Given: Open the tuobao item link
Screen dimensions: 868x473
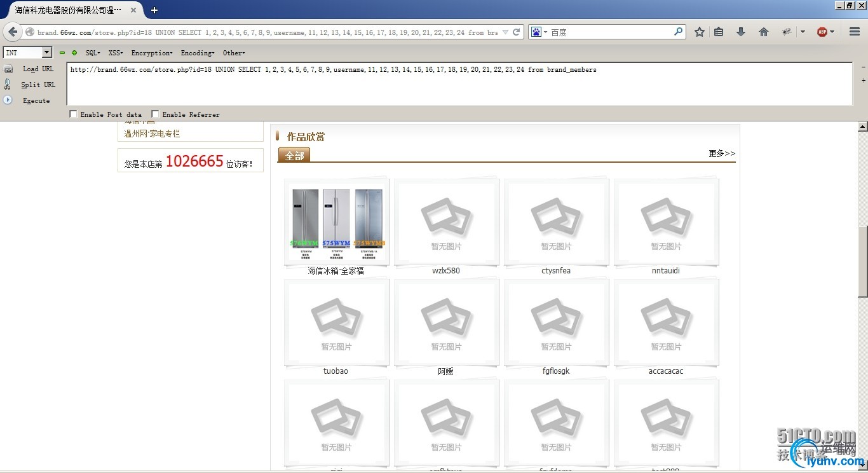Looking at the screenshot, I should pos(336,371).
